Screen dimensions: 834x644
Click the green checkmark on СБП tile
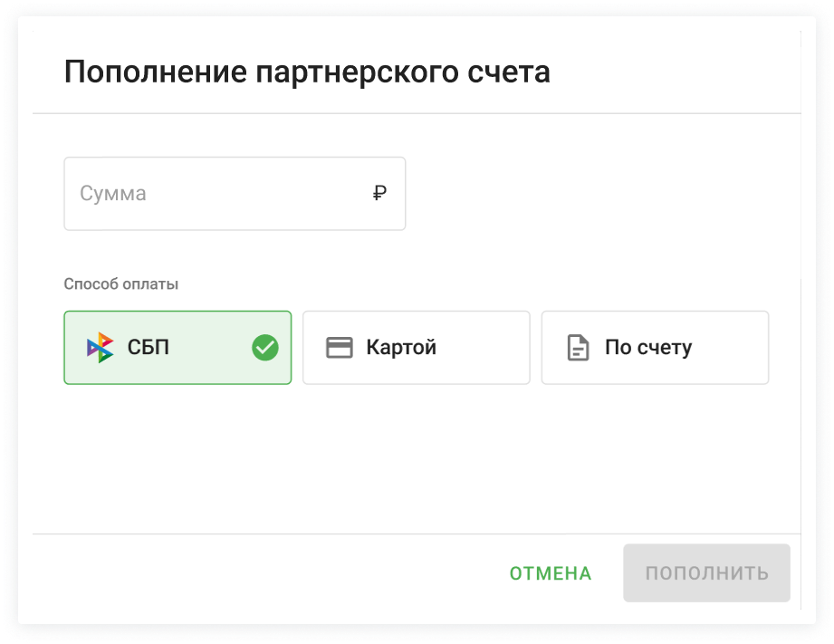[x=264, y=348]
